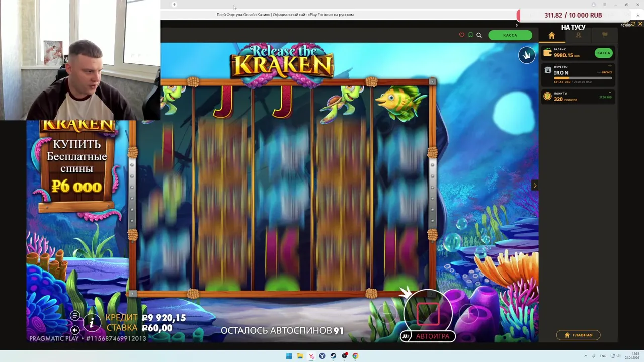Open the clock and date 12:35
This screenshot has width=644, height=362.
click(x=632, y=356)
